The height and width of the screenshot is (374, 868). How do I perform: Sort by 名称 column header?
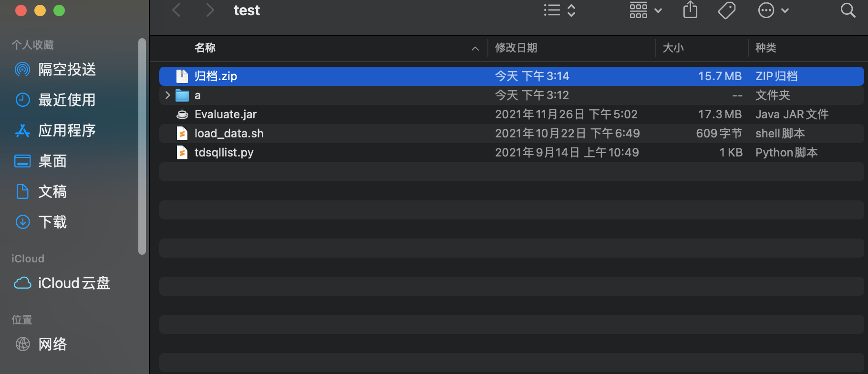(x=205, y=48)
